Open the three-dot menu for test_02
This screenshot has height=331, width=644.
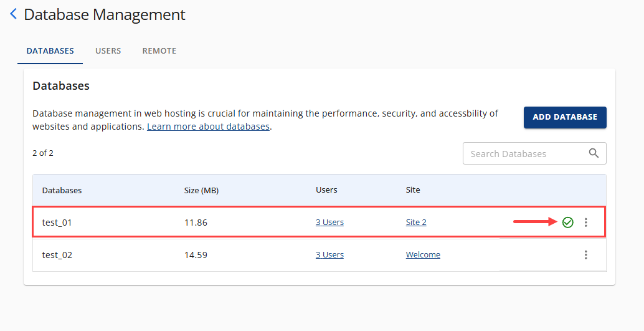pyautogui.click(x=585, y=255)
